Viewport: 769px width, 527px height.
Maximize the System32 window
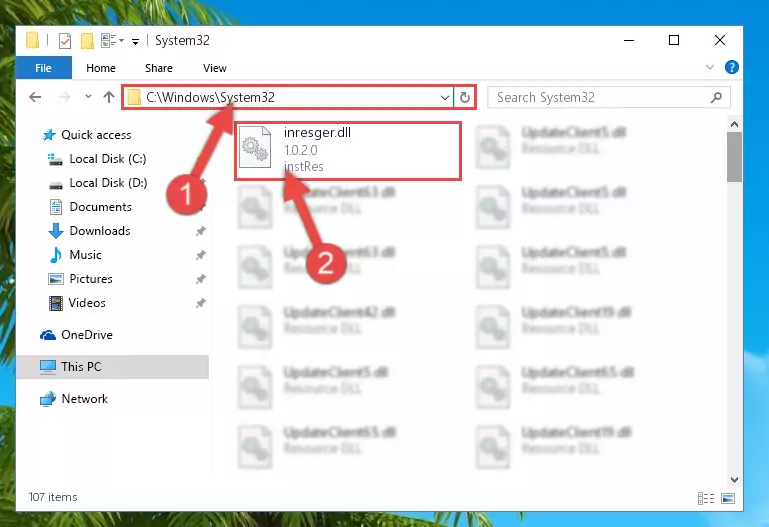pos(674,40)
